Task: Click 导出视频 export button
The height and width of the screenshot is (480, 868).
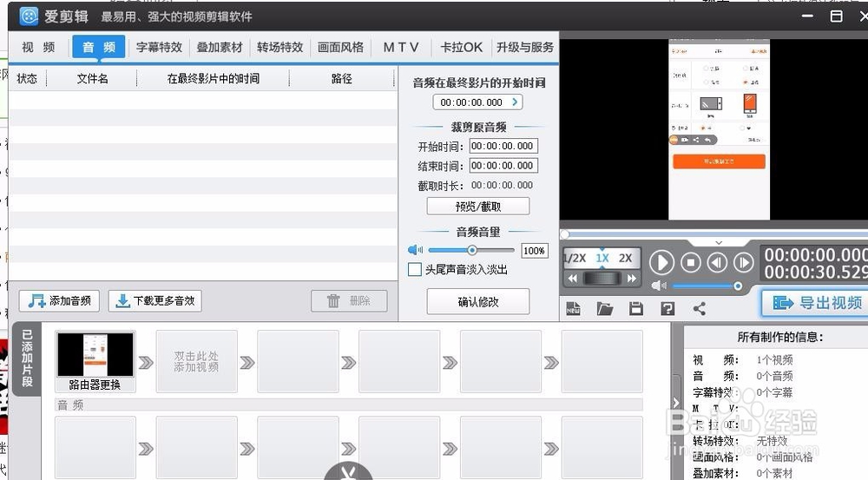Action: [x=816, y=303]
